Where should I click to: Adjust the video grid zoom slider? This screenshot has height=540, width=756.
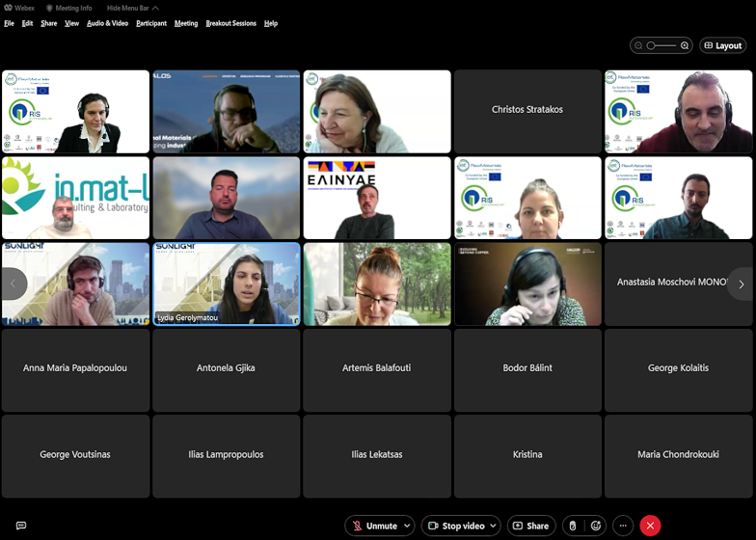(x=661, y=45)
